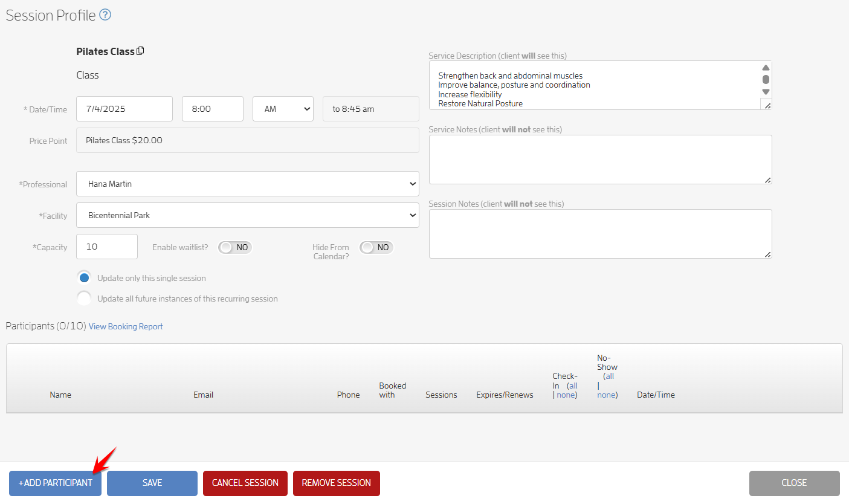Click the Remove Session button

337,483
